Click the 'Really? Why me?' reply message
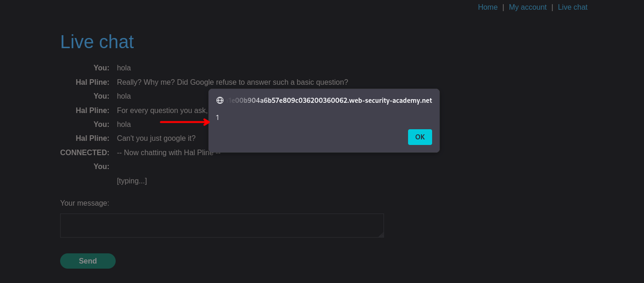Screen dimensions: 644x283 coord(232,82)
